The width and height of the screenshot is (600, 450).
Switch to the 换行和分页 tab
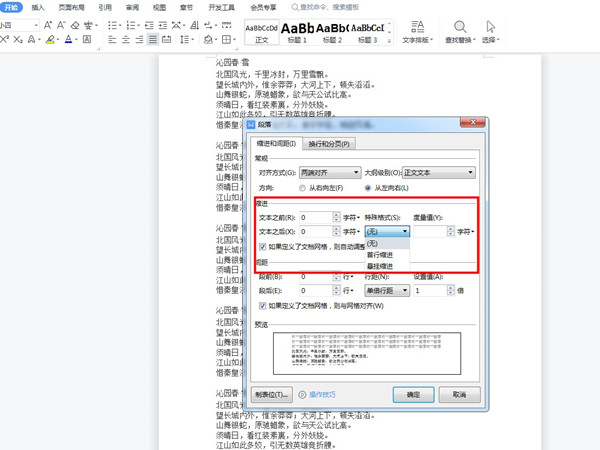330,144
